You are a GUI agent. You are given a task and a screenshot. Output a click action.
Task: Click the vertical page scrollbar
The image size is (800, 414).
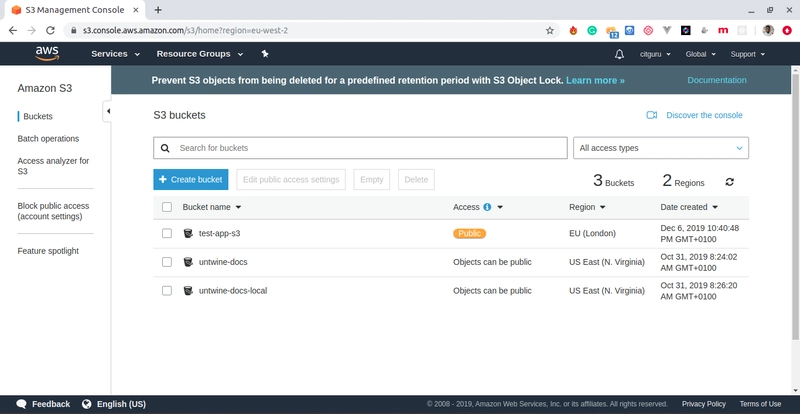point(795,206)
